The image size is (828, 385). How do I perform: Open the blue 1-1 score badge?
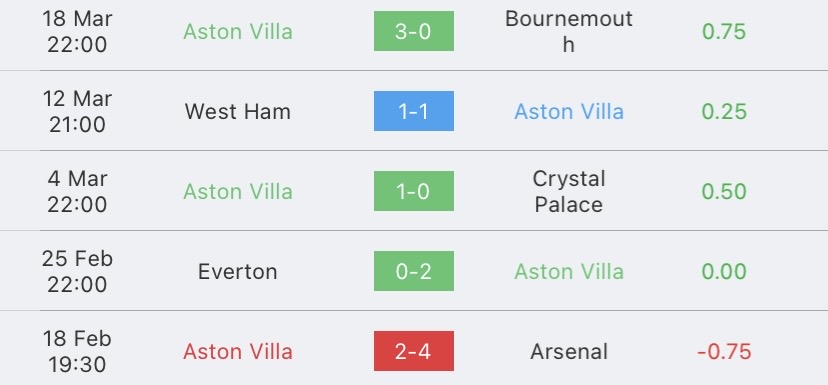click(x=413, y=111)
